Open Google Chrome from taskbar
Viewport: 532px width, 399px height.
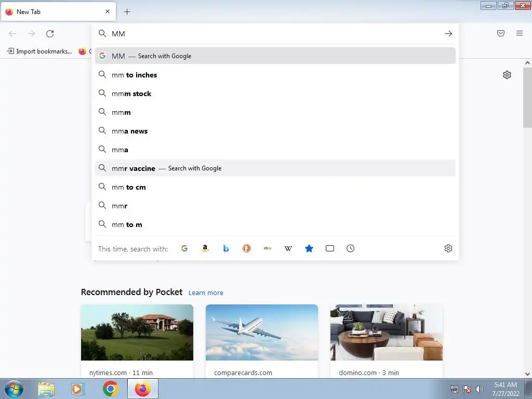point(111,389)
